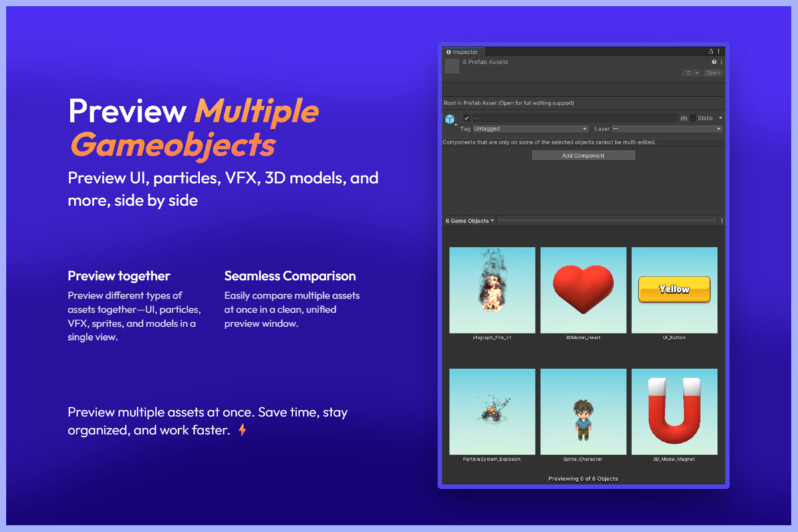
Task: Click the Add Component button
Action: coord(583,155)
